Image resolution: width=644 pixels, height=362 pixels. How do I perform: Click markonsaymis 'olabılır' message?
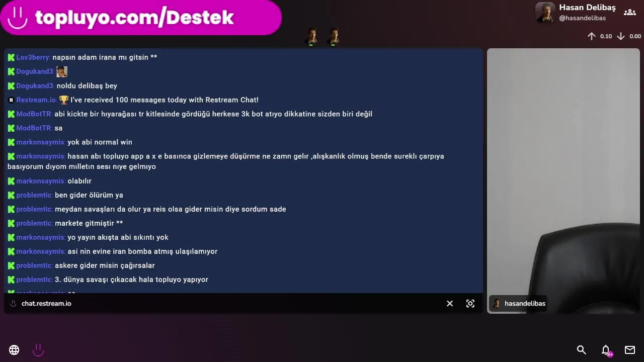79,181
